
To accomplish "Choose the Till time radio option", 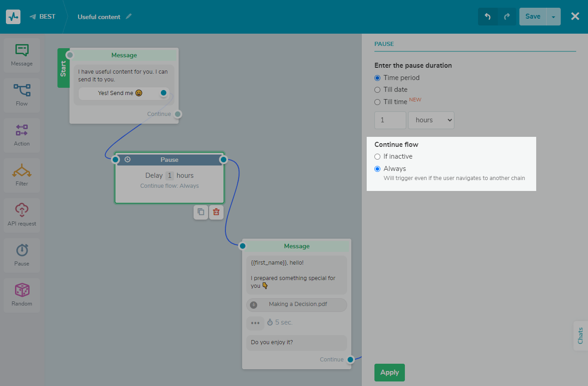I will (x=377, y=102).
